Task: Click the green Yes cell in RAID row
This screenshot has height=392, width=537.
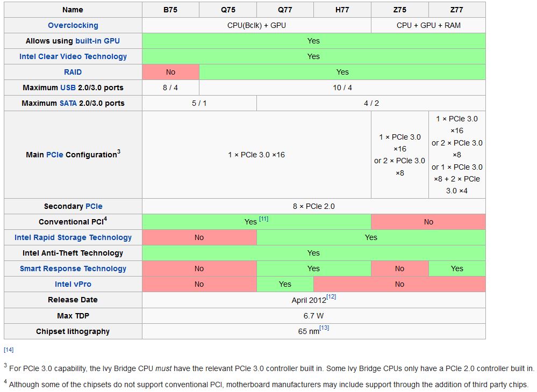Action: [x=342, y=72]
